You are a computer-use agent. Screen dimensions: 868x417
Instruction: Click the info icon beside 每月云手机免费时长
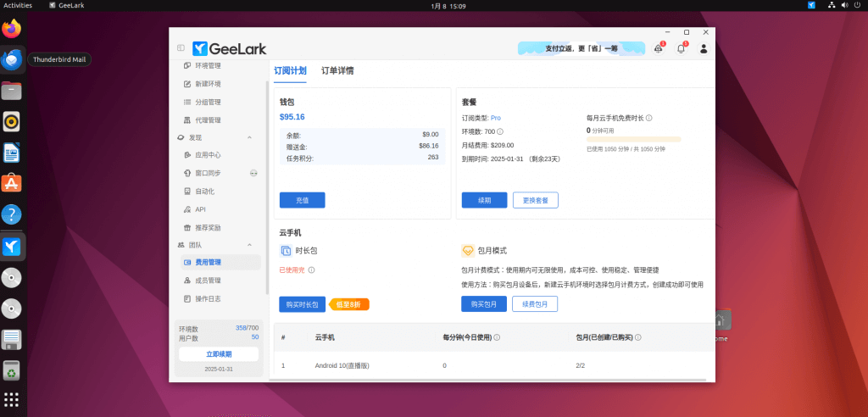click(649, 118)
